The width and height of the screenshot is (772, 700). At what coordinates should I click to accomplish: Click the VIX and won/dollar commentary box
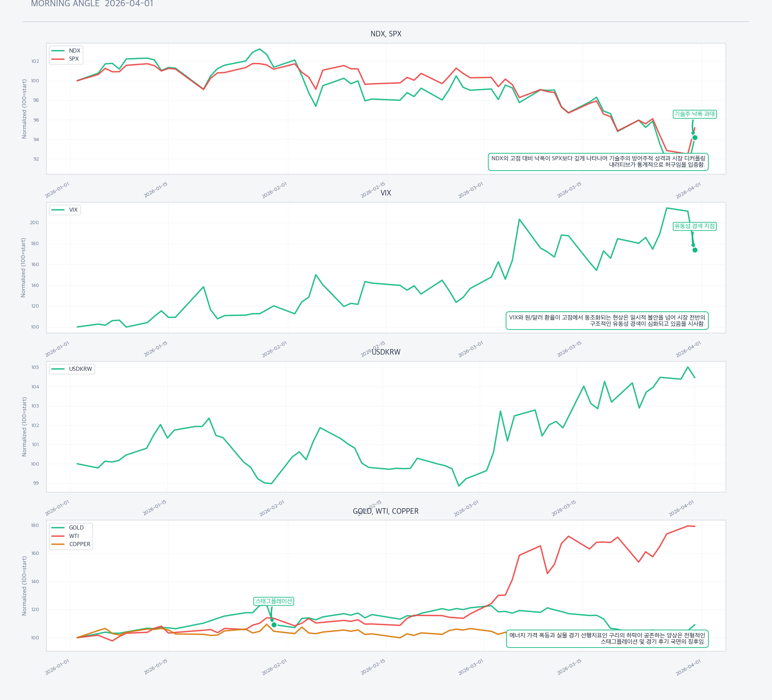607,321
